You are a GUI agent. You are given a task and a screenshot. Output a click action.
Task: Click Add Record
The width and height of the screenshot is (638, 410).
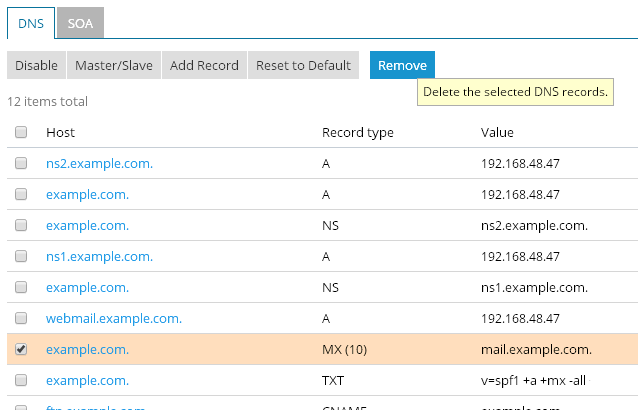pyautogui.click(x=204, y=65)
